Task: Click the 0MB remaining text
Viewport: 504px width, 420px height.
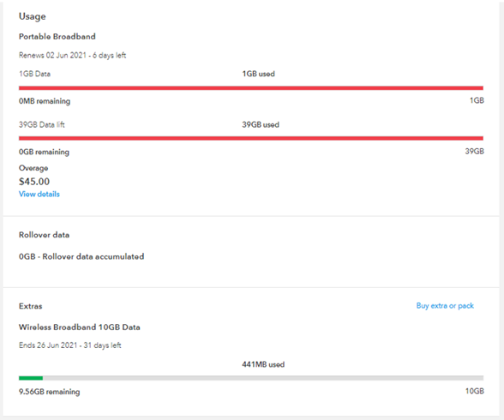Action: [45, 101]
